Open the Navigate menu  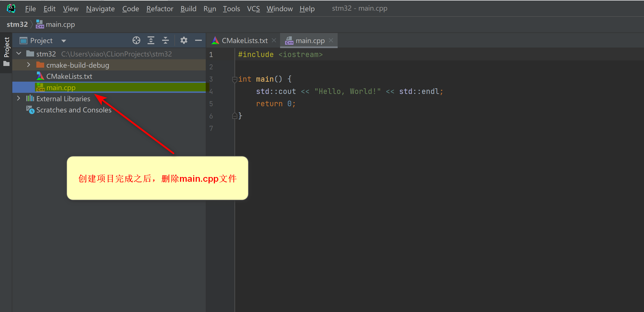point(100,9)
